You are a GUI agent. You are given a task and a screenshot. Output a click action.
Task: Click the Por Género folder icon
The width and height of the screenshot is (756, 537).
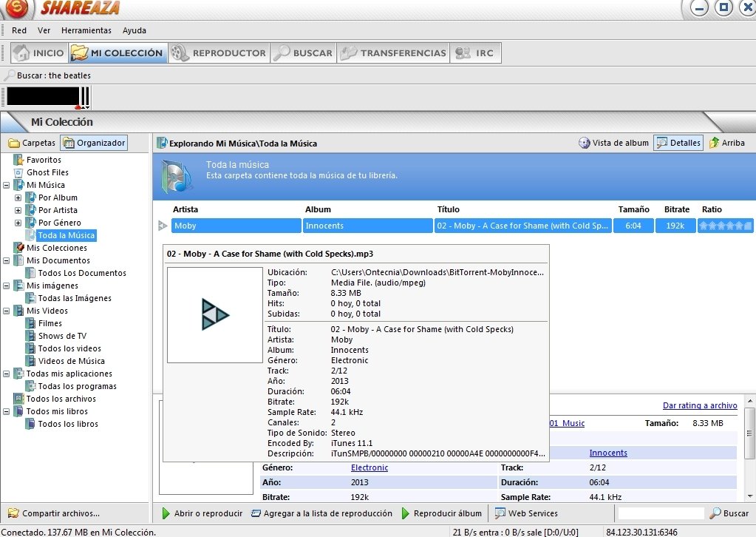pyautogui.click(x=30, y=223)
